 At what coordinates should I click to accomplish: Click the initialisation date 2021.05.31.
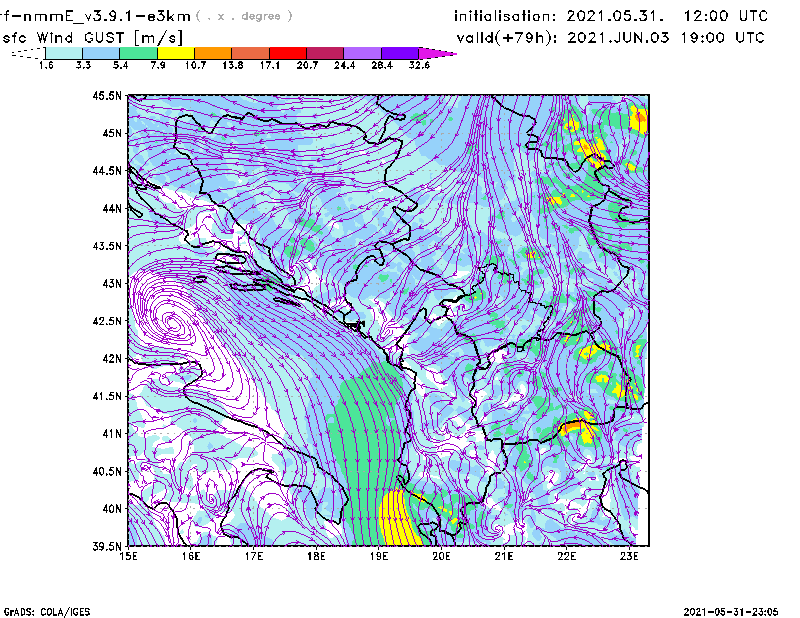(x=615, y=16)
